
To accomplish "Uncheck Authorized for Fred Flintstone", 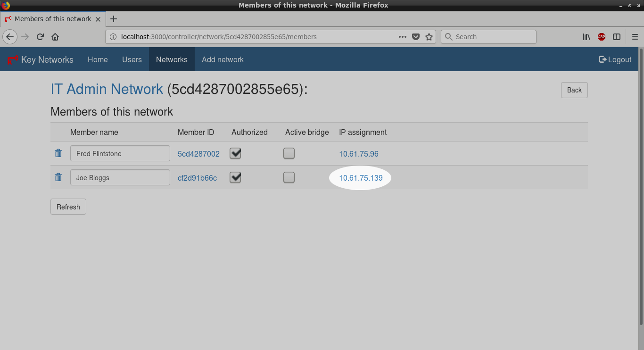I will click(x=235, y=153).
